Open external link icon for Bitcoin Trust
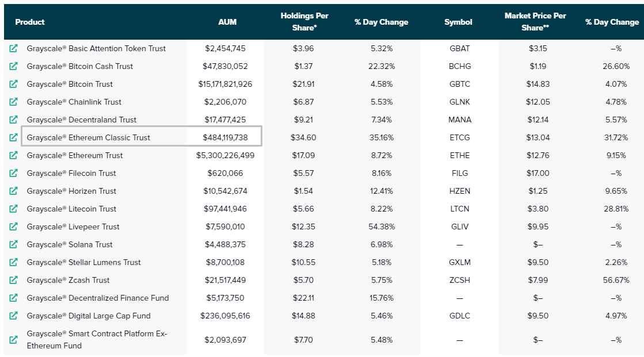This screenshot has height=357, width=644. point(14,85)
